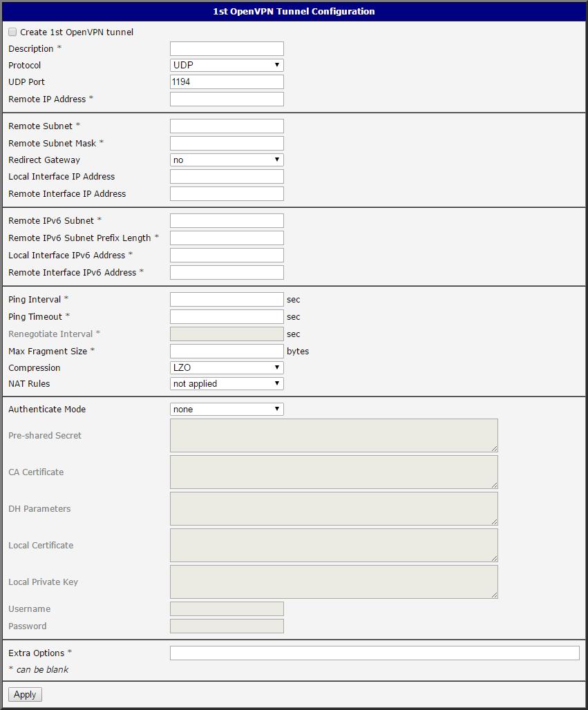Click the 1st OpenVPN Tunnel Configuration heading
The height and width of the screenshot is (710, 588).
point(294,11)
